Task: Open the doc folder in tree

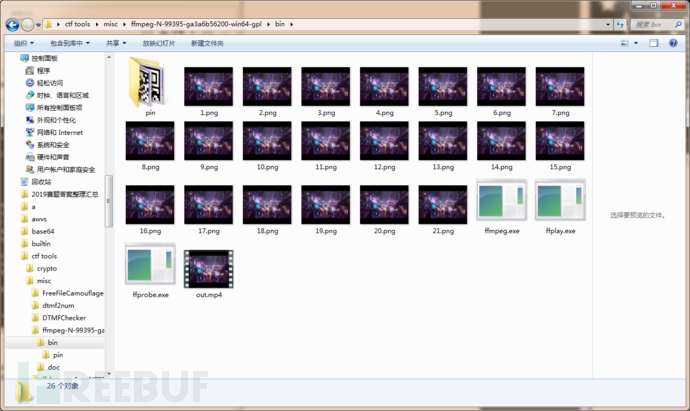Action: point(53,367)
